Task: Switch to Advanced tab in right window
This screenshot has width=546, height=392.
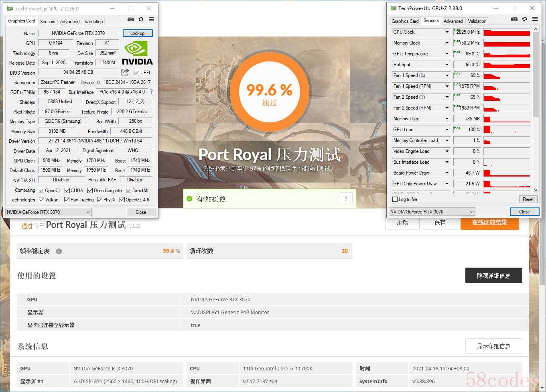Action: [x=453, y=21]
